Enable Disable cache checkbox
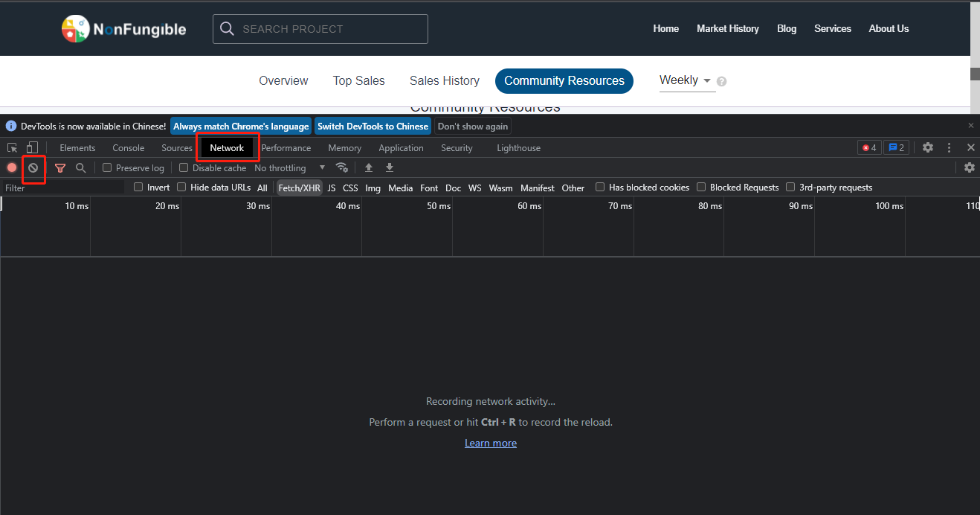This screenshot has width=980, height=515. click(184, 167)
